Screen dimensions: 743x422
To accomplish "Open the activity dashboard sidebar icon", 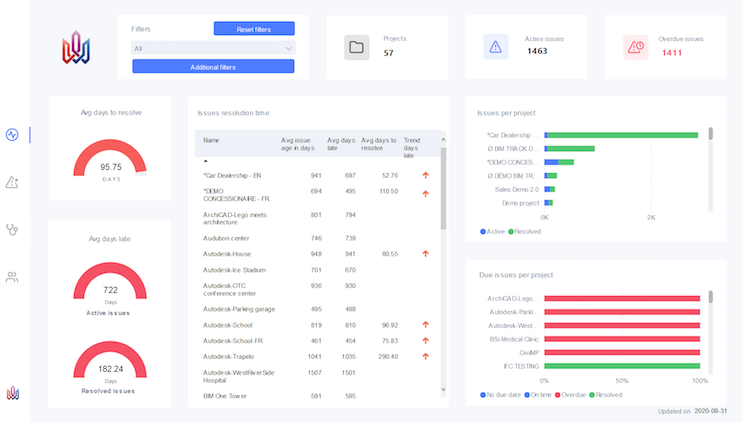I will click(x=13, y=135).
